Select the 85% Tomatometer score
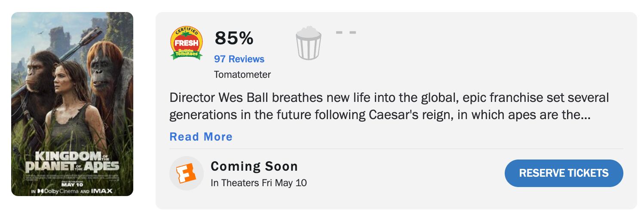Image resolution: width=644 pixels, height=221 pixels. coord(234,38)
